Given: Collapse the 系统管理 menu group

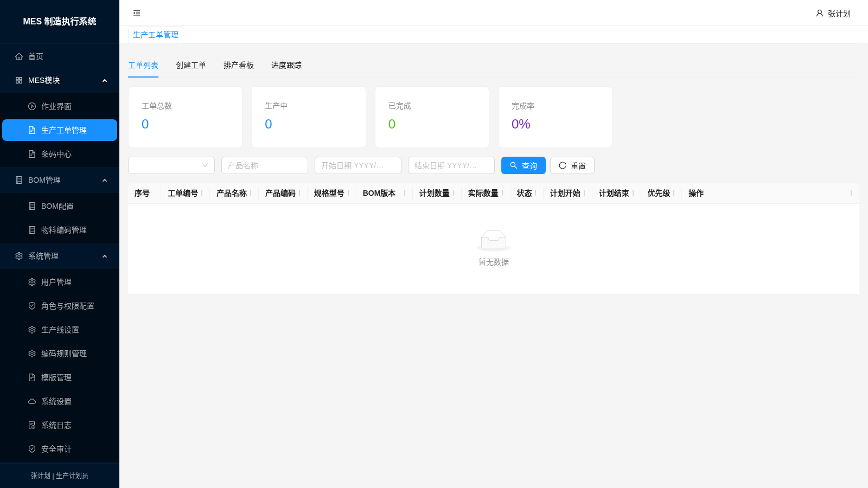Looking at the screenshot, I should [x=105, y=256].
